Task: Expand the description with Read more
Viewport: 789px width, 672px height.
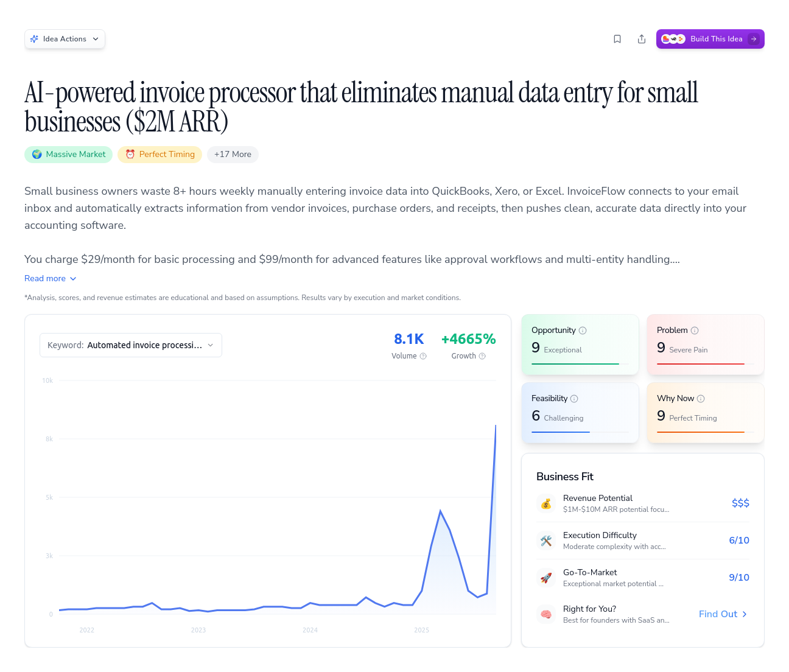Action: (50, 278)
